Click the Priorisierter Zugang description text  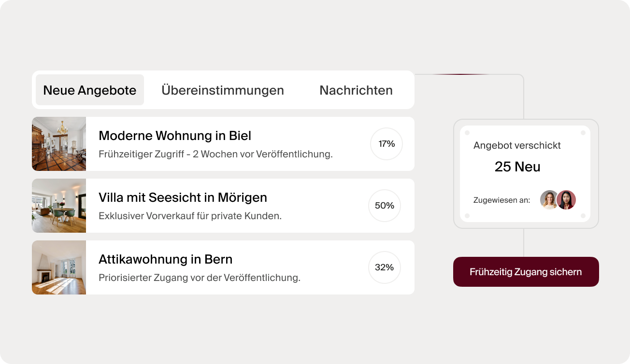200,278
